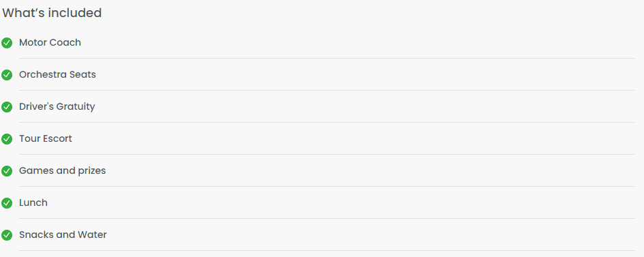Click the Snacks and Water label
This screenshot has width=644, height=257.
[x=63, y=235]
